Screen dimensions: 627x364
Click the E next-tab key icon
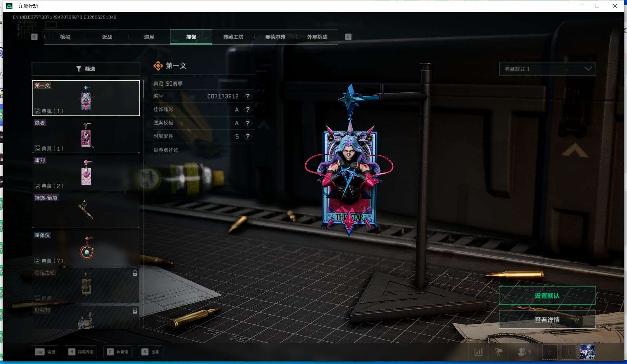click(348, 37)
